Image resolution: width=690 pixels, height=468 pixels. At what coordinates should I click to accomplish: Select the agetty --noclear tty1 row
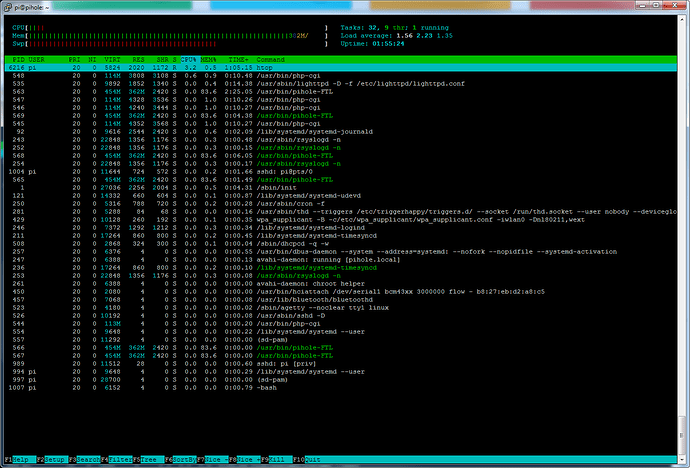pyautogui.click(x=341, y=307)
